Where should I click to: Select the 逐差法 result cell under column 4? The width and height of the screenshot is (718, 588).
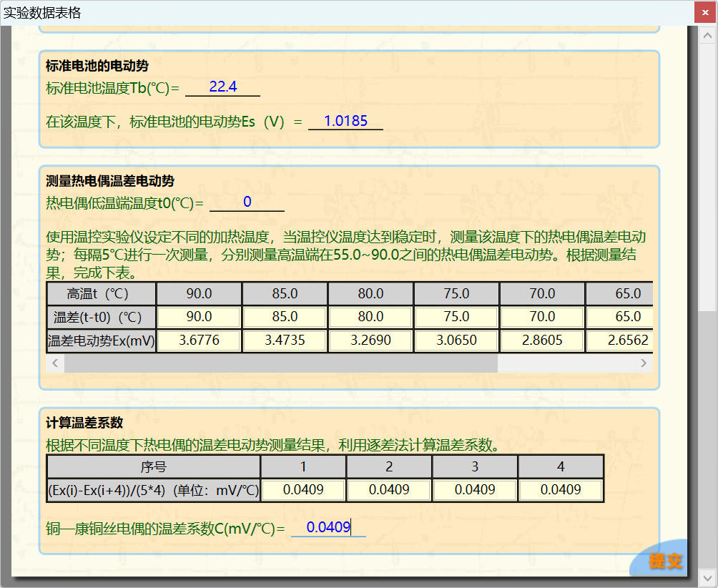561,491
